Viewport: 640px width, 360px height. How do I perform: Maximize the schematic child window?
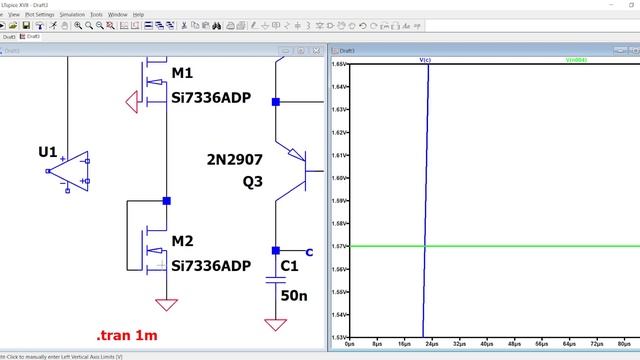pos(301,51)
